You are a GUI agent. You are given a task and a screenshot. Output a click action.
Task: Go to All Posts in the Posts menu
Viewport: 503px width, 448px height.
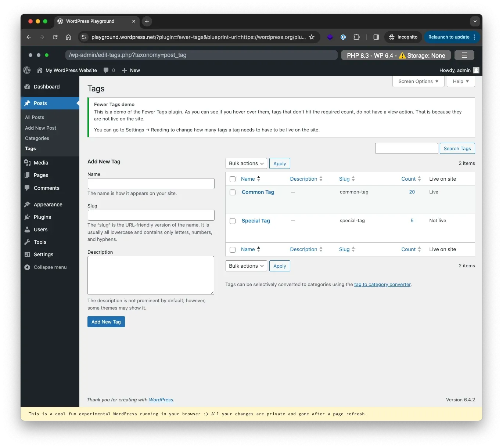click(34, 117)
